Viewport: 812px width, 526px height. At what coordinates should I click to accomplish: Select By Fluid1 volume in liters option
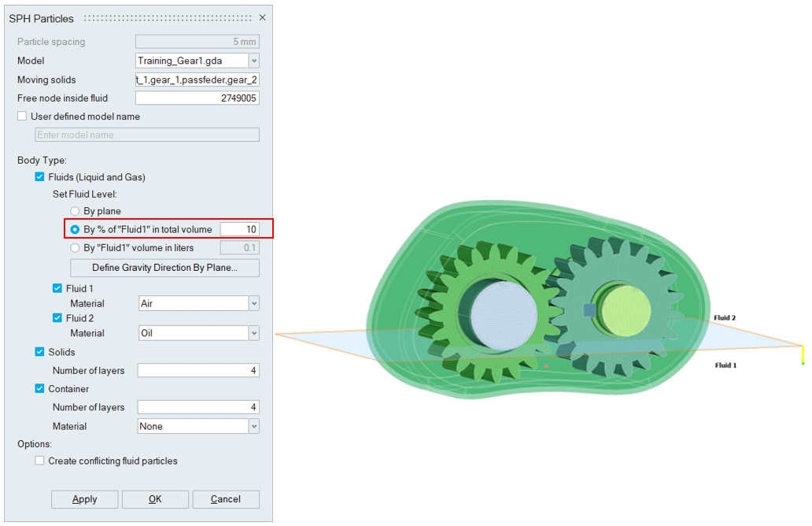click(x=76, y=248)
